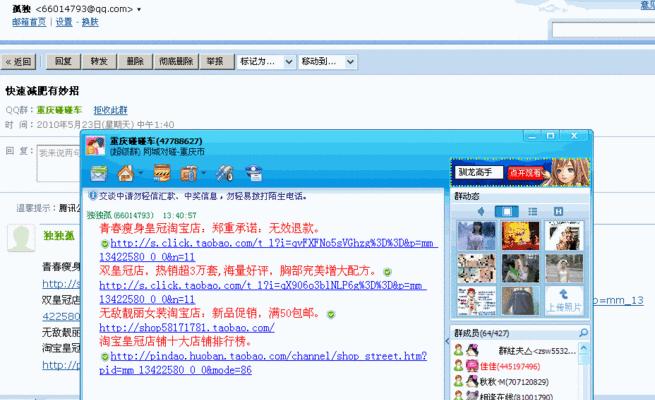This screenshot has width=655, height=400.
Task: Open the first group album photo of girl
Action: point(476,236)
